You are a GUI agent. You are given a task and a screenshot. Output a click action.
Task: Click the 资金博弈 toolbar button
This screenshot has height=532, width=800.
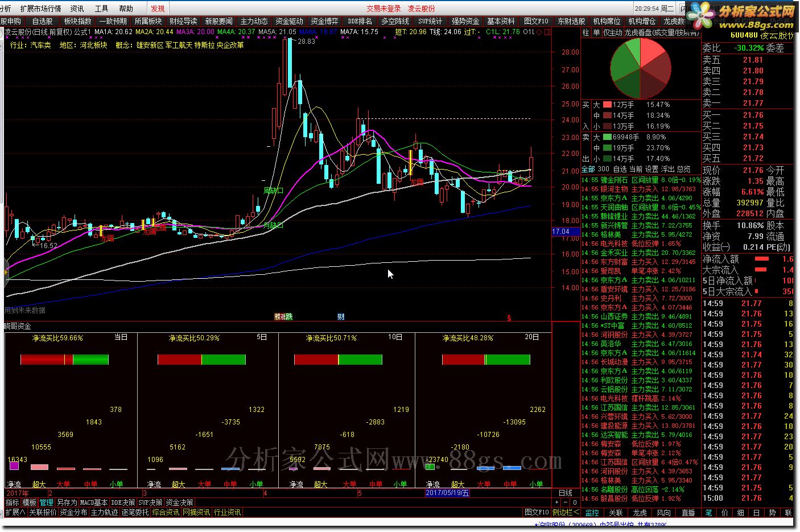(x=324, y=21)
